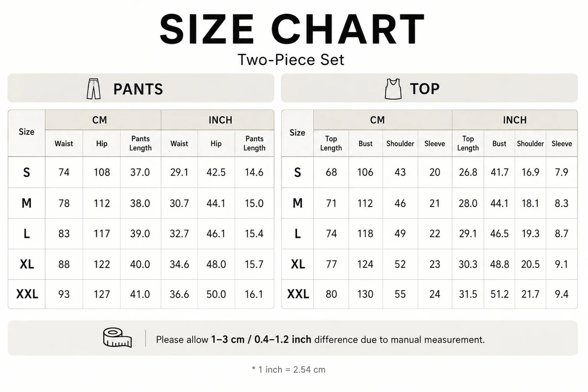
Task: Click the tank top icon beside TOP
Action: pyautogui.click(x=393, y=89)
